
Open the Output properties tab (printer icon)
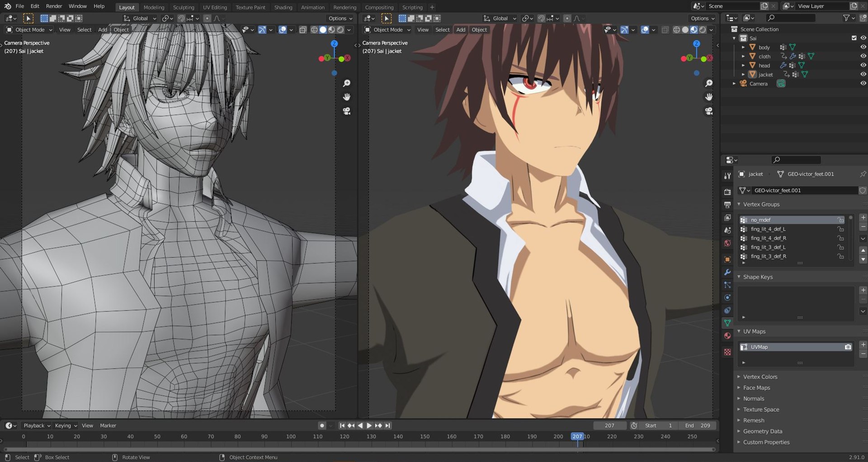[x=727, y=205]
